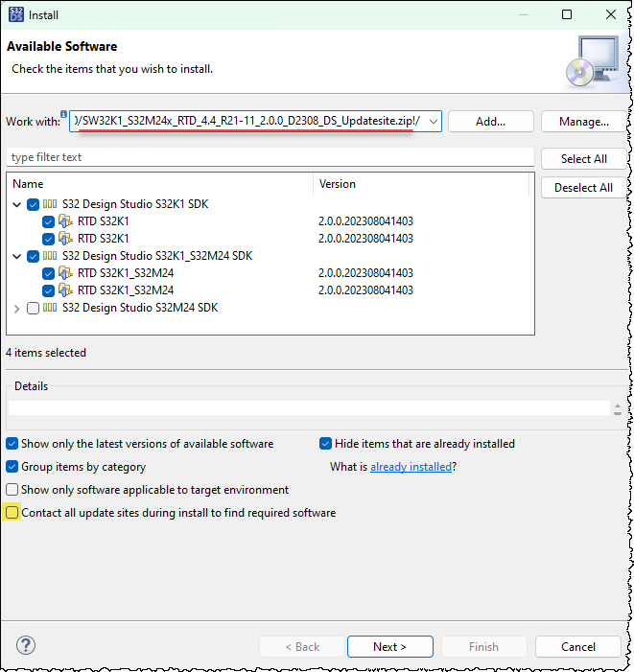Uncheck S32 Design Studio S32K1_S32M24 SDK category
This screenshot has height=672, width=634.
click(33, 257)
